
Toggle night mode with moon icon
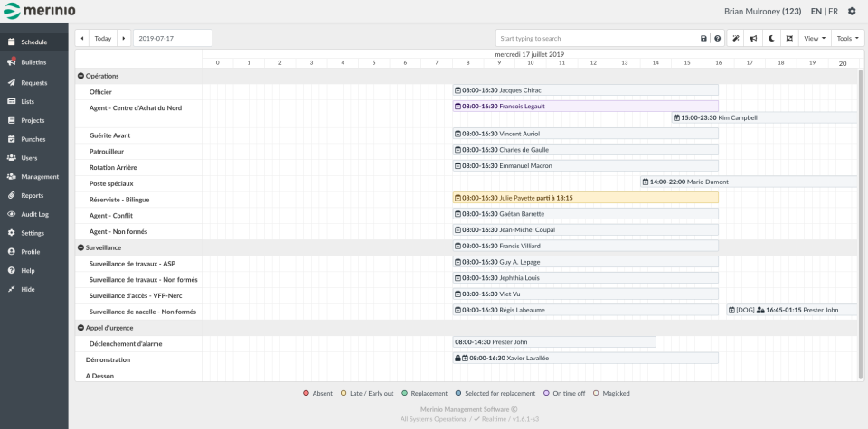[771, 39]
